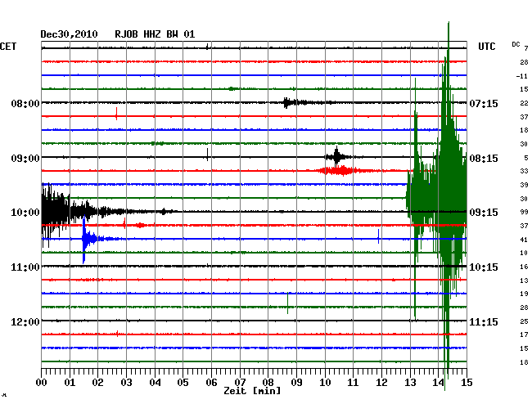Click the green spike near minute 09 above 12:00
Image resolution: width=532 pixels, height=404 pixels.
coord(288,303)
